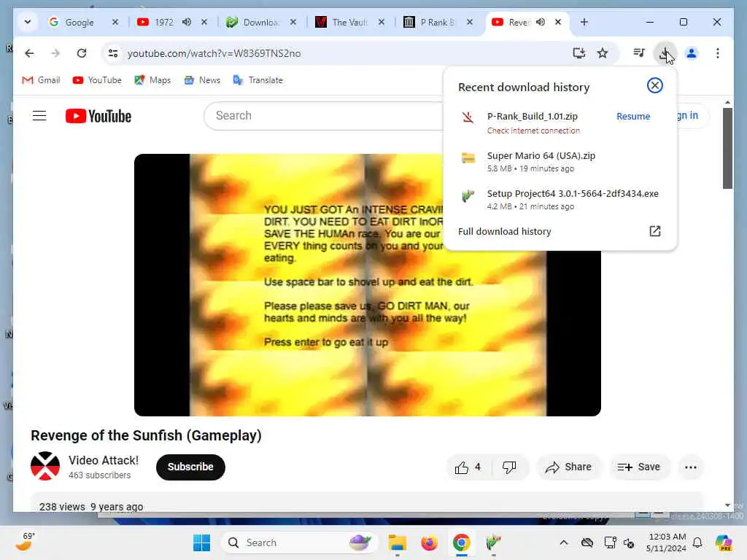Toggle the downloads toolbar icon
747x560 pixels.
(x=665, y=53)
